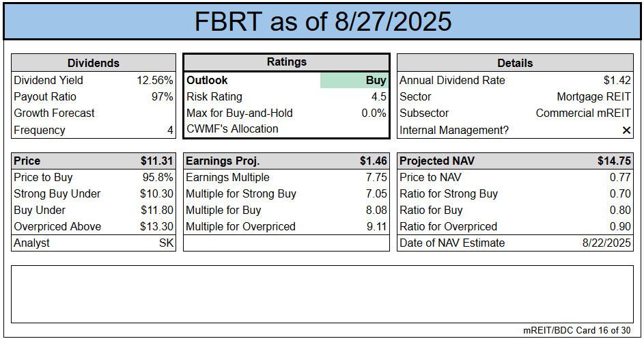Screen dimensions: 644x339
Task: Select the Commercial mREIT subsector value
Action: (583, 113)
